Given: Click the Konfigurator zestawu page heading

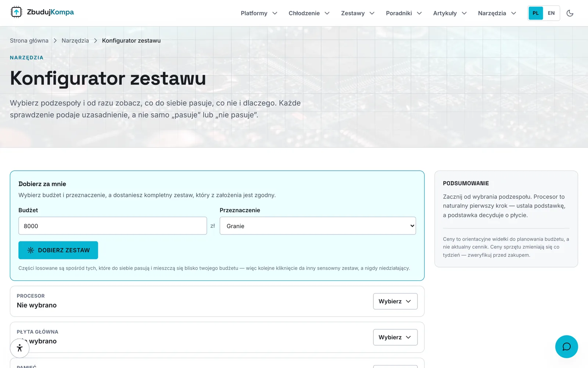Looking at the screenshot, I should pos(108,78).
